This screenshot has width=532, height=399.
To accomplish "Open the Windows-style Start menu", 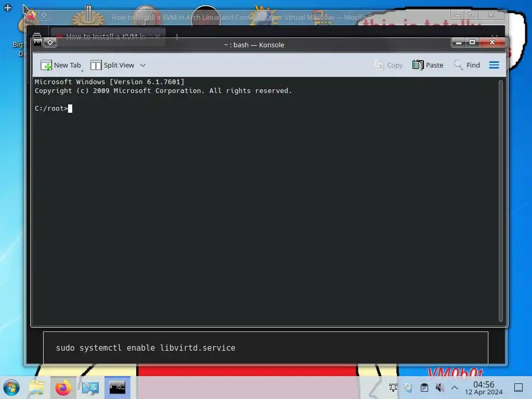I will (x=11, y=388).
